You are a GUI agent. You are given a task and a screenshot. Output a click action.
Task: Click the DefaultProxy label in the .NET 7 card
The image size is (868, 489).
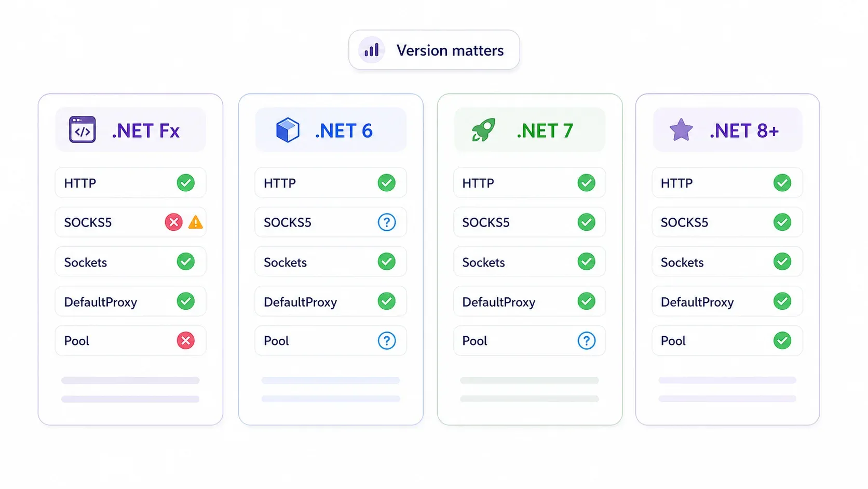(499, 302)
